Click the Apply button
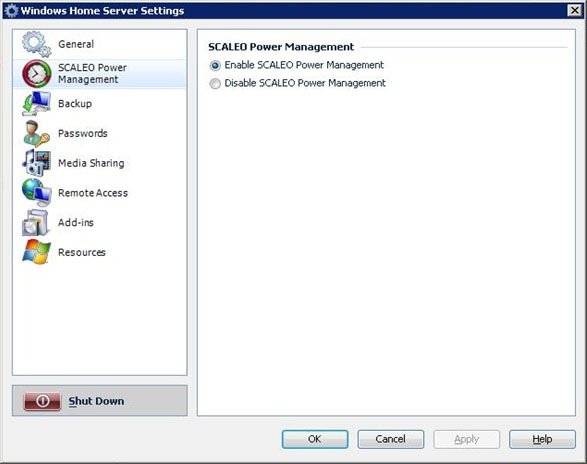587x464 pixels. 466,439
